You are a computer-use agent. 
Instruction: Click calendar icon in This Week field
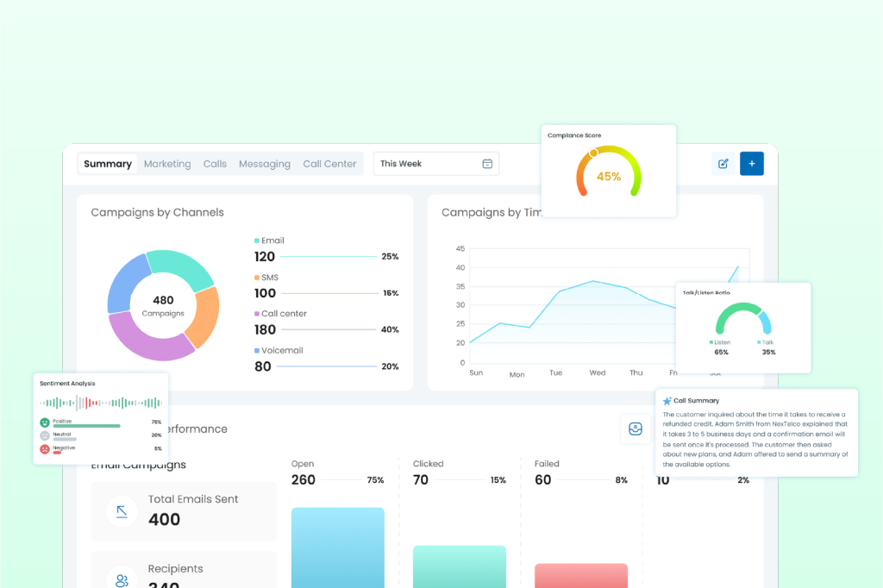coord(487,164)
